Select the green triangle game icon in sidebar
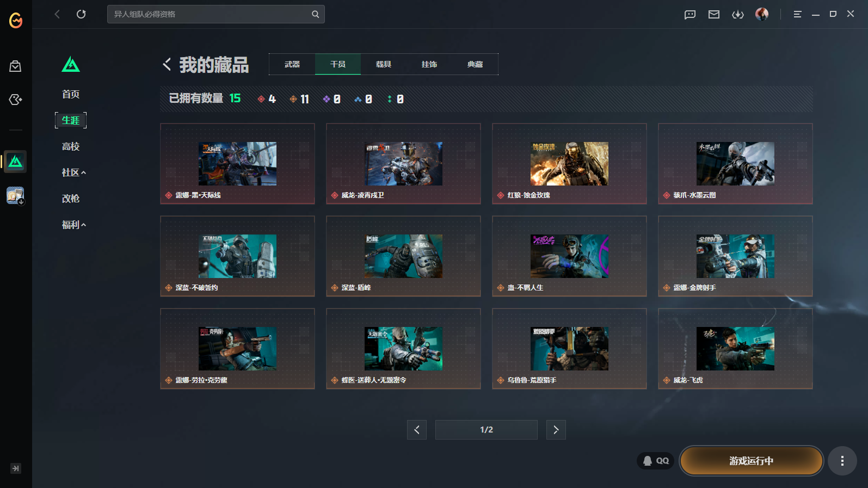The width and height of the screenshot is (868, 488). coord(15,162)
